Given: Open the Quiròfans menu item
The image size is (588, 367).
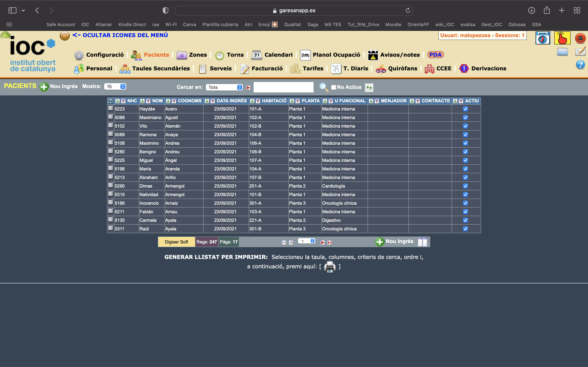Looking at the screenshot, I should pos(402,69).
